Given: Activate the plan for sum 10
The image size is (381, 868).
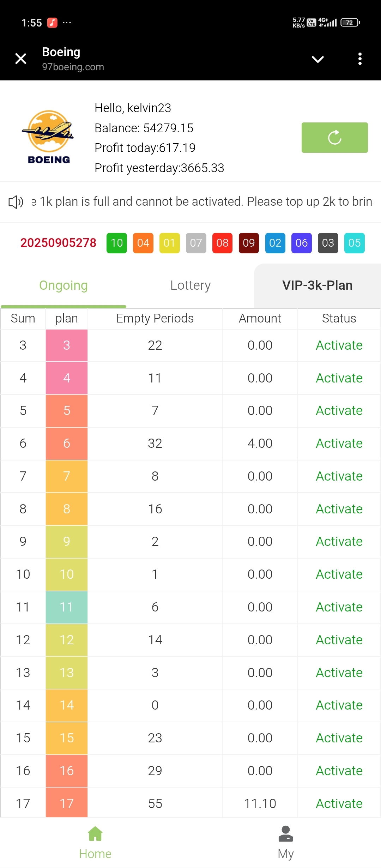Looking at the screenshot, I should 339,574.
